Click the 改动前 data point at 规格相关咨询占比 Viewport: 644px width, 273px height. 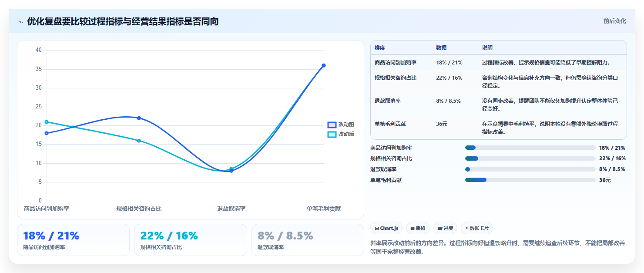pyautogui.click(x=139, y=118)
